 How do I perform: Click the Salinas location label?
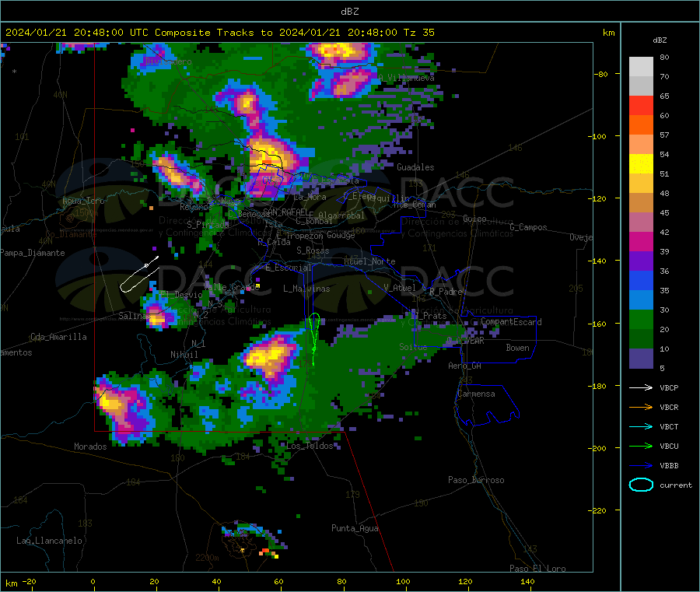pos(135,316)
